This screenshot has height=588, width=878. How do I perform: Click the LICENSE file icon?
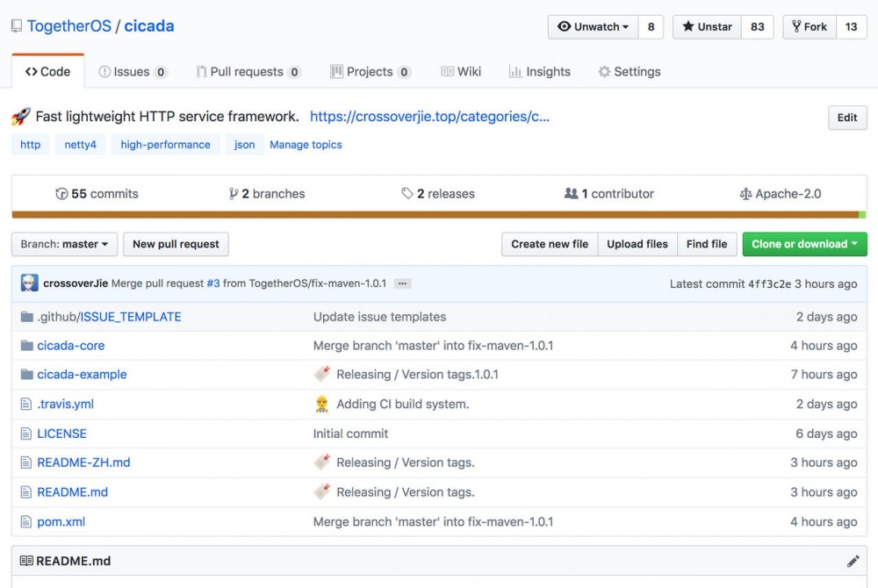[x=26, y=434]
